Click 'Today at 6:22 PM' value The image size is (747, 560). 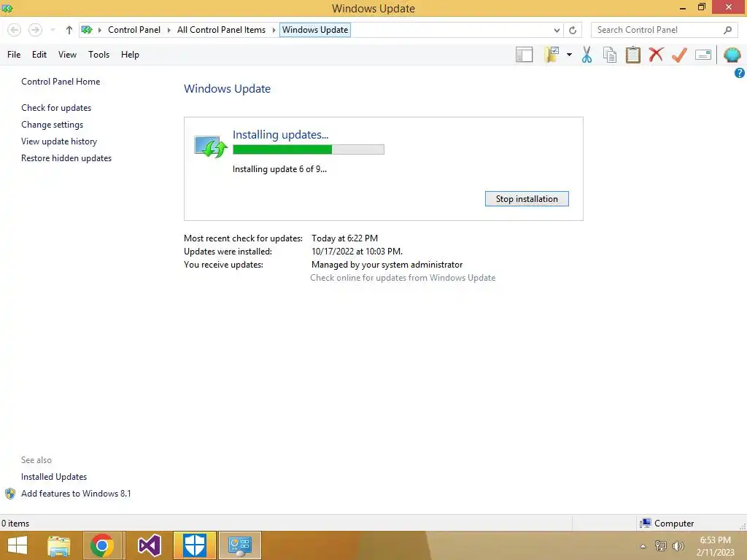click(344, 238)
